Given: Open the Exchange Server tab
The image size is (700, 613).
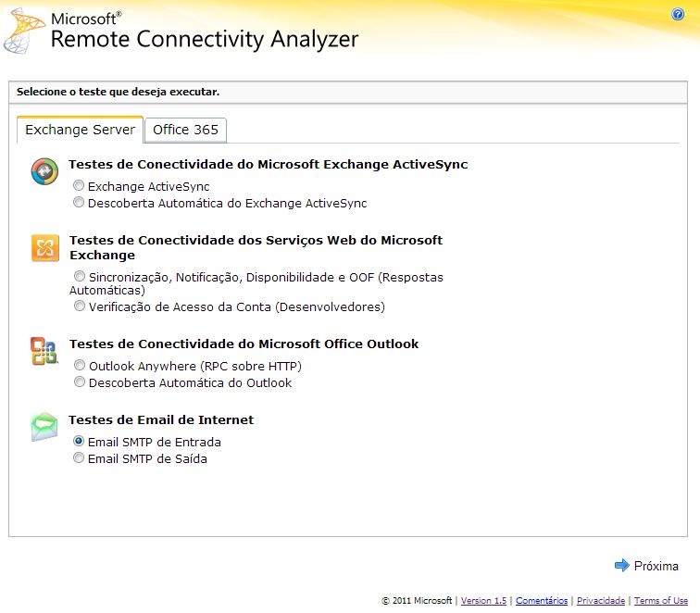Looking at the screenshot, I should coord(80,130).
